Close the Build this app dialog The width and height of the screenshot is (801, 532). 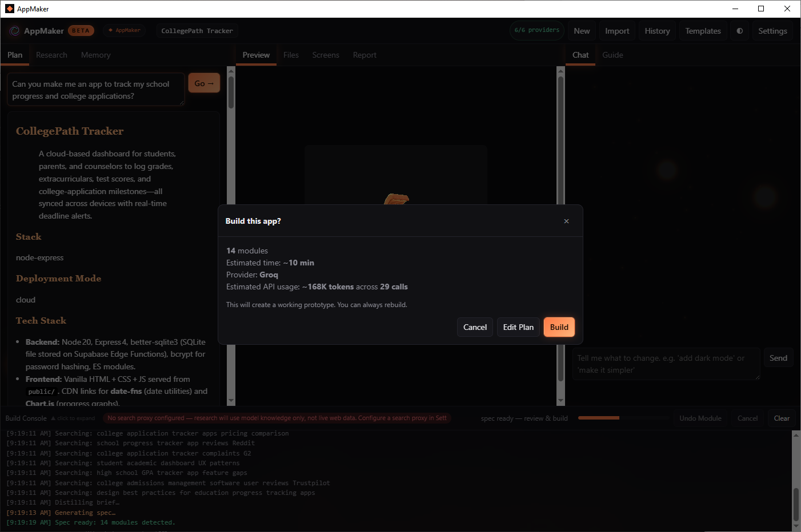(x=566, y=221)
